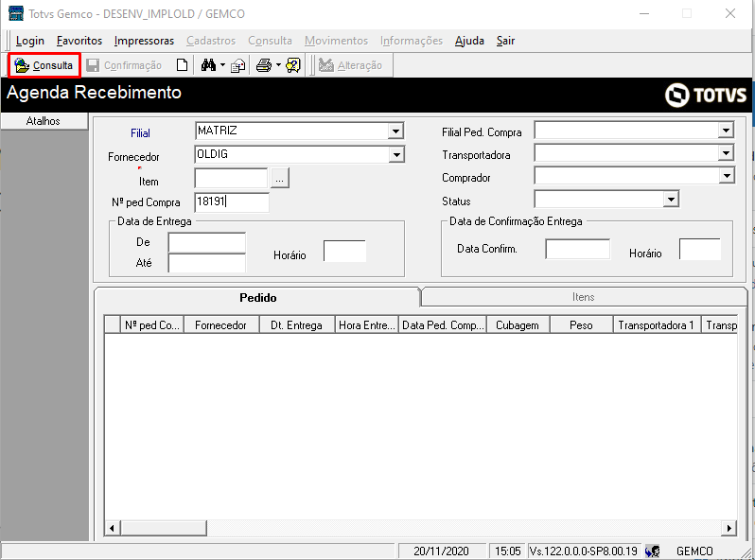The height and width of the screenshot is (560, 755).
Task: Click the Totvs Gemco title bar icon
Action: click(x=16, y=13)
